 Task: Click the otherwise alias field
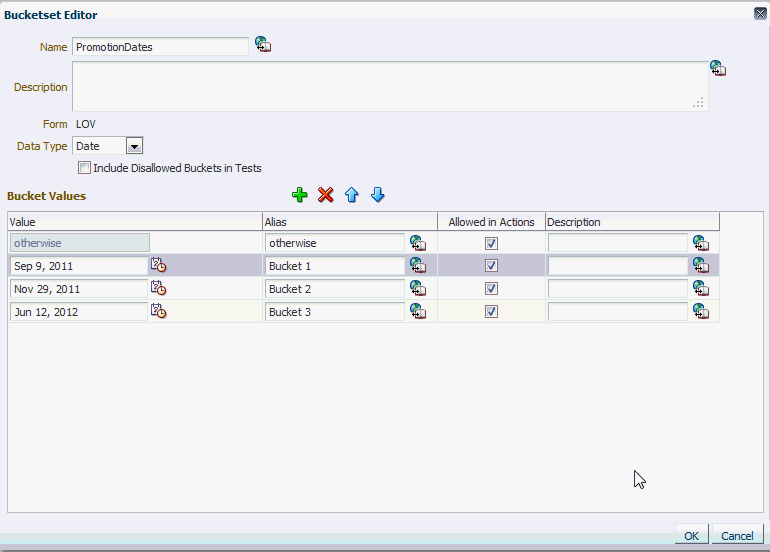click(335, 243)
